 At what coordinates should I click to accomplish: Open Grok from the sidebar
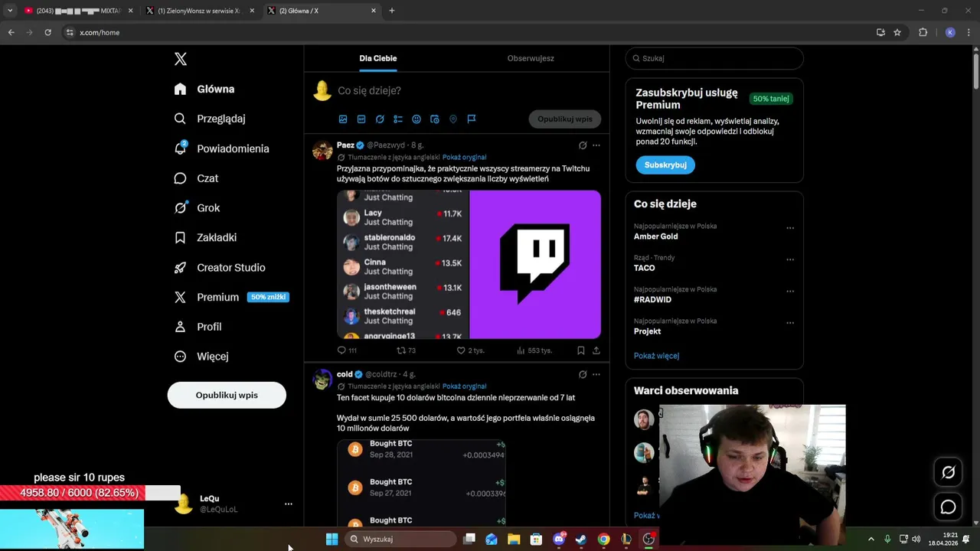point(197,208)
